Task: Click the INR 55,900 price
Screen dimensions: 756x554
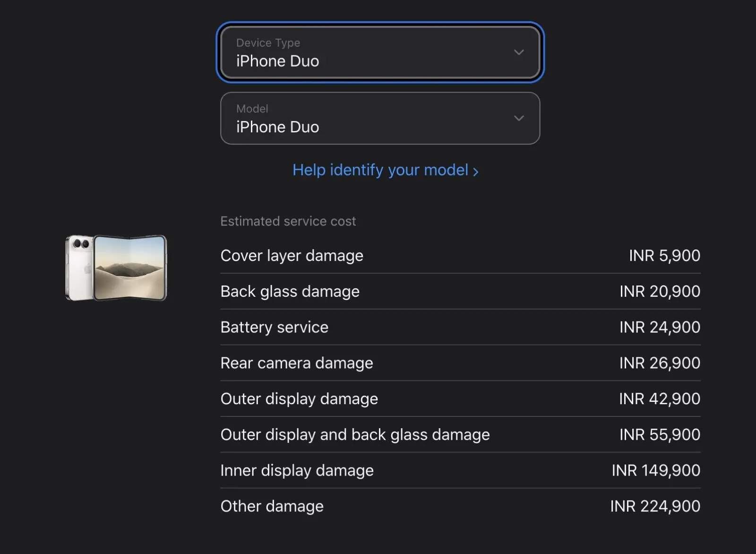Action: coord(660,435)
